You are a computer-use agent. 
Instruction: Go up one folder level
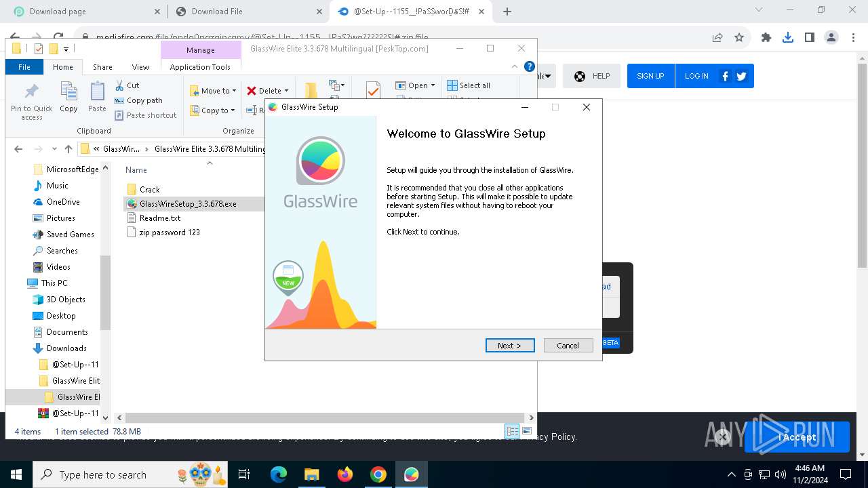click(x=68, y=149)
